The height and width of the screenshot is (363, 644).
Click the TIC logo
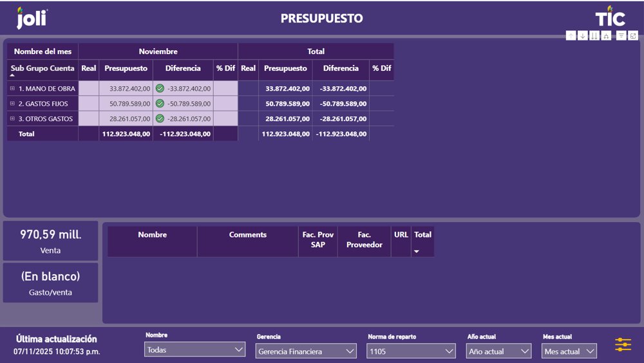tap(609, 17)
